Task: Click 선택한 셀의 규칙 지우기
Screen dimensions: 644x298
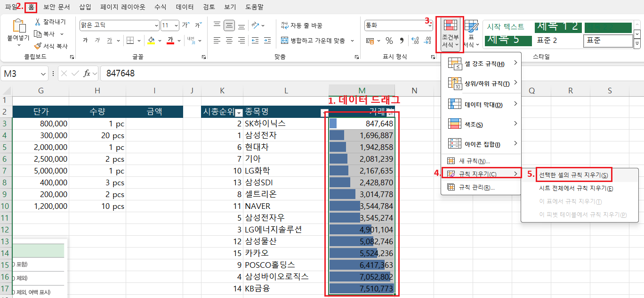Action: [573, 175]
